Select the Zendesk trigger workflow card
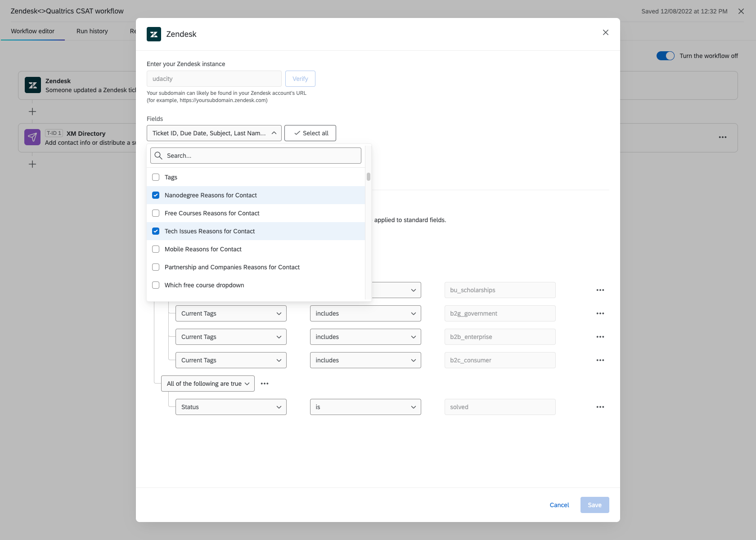Image resolution: width=756 pixels, height=540 pixels. [x=77, y=85]
